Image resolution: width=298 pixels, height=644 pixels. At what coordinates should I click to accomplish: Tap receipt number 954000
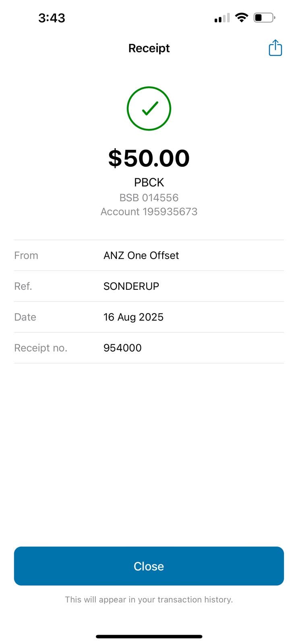click(x=122, y=348)
